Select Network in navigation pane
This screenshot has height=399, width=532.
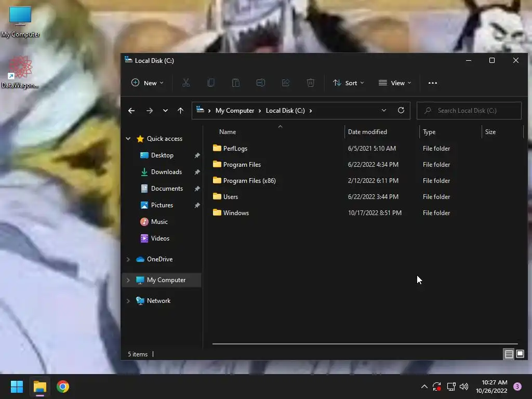point(158,301)
